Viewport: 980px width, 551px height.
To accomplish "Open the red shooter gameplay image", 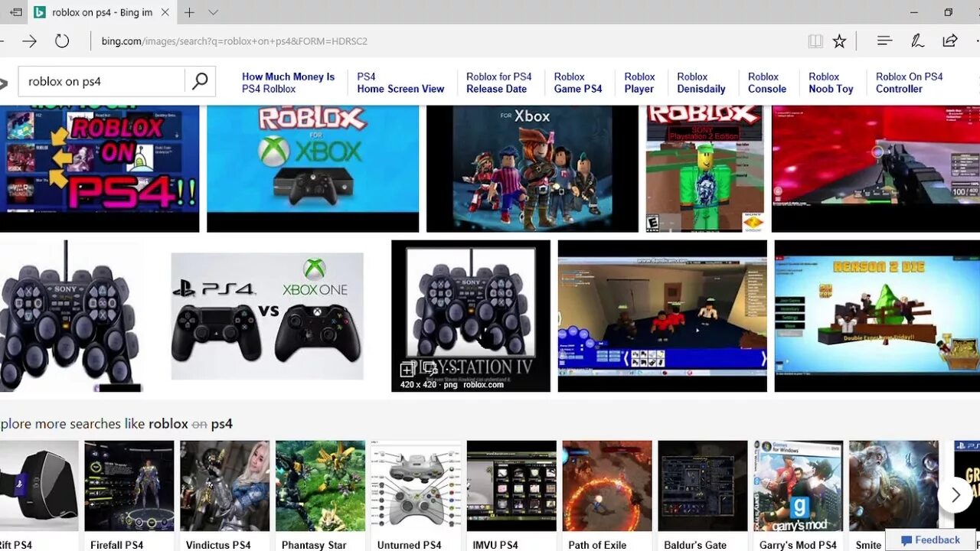I will click(x=876, y=168).
